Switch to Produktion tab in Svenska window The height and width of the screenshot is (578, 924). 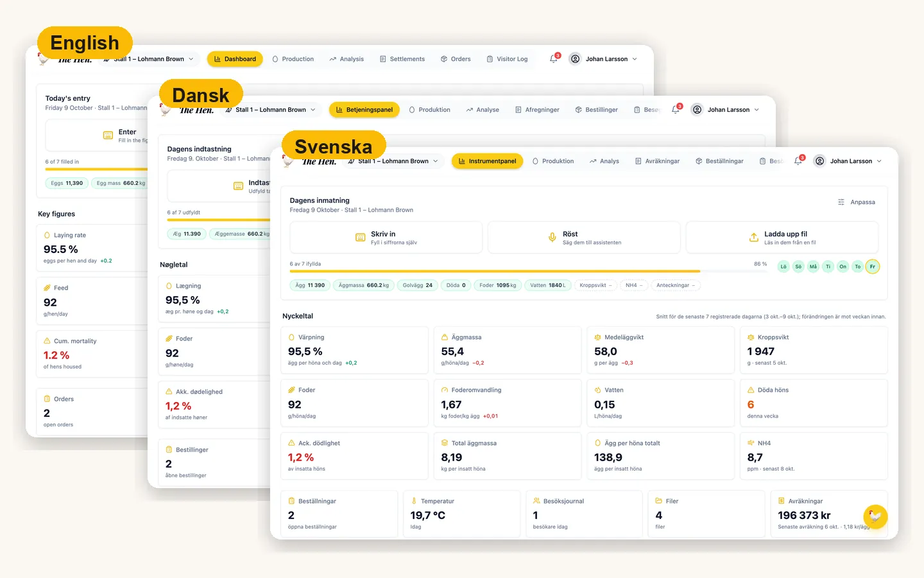[x=553, y=161]
